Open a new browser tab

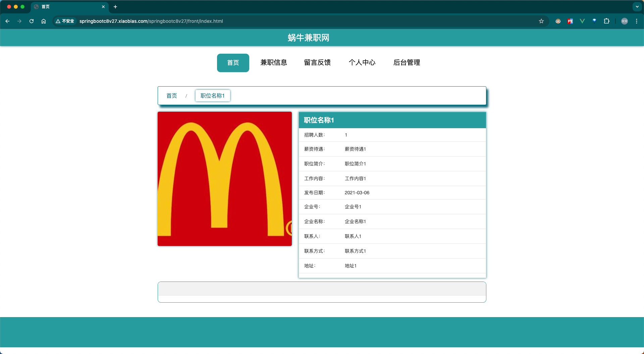(115, 7)
